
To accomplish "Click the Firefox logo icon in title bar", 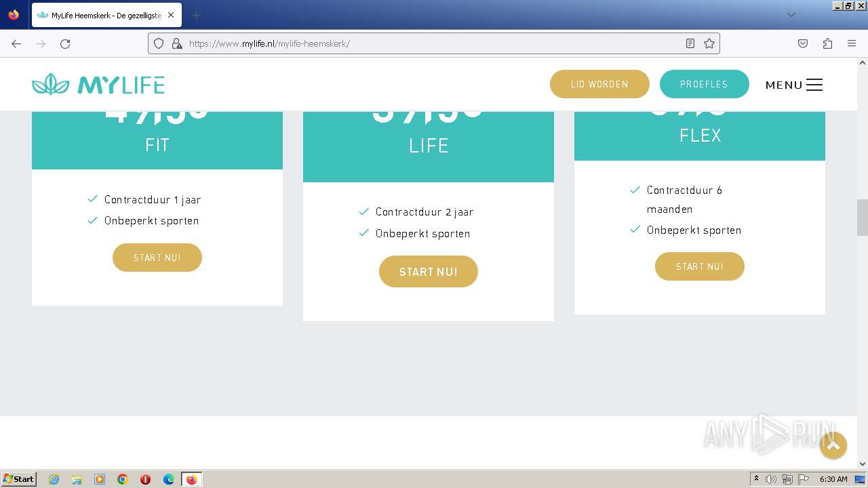I will 14,14.
